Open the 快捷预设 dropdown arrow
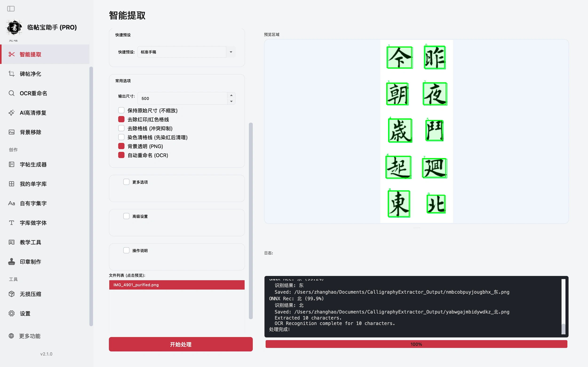588x367 pixels. (x=231, y=52)
